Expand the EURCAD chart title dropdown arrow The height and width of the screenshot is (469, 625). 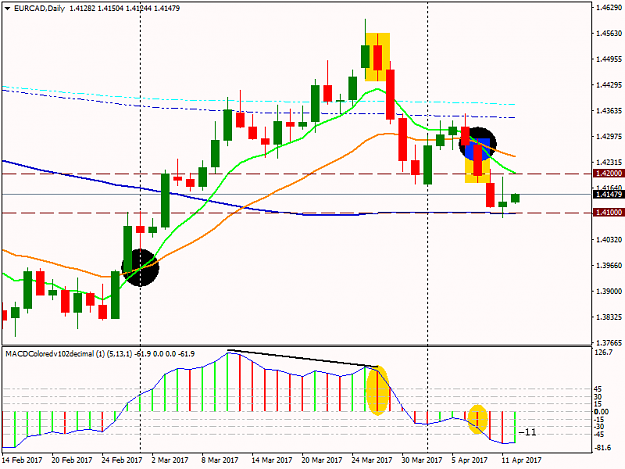point(7,8)
